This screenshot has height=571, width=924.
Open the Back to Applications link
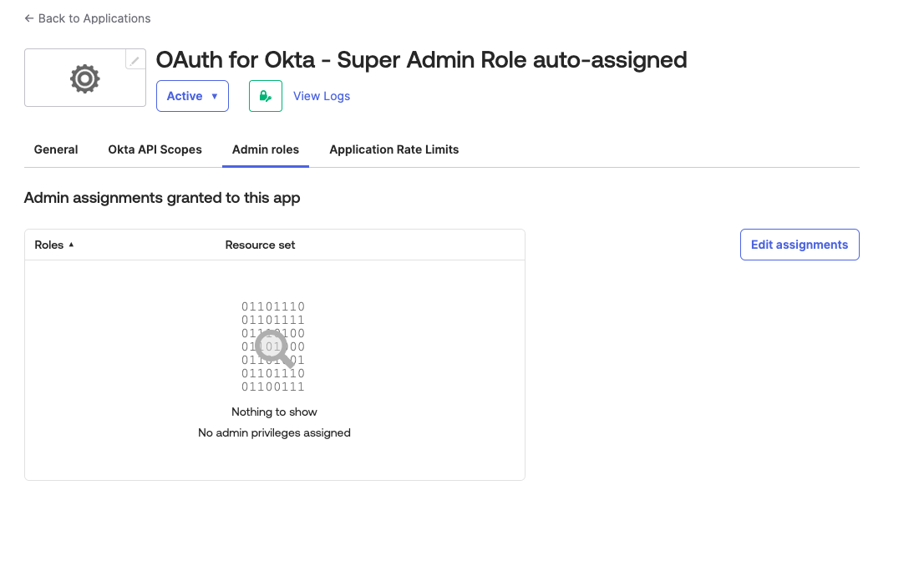click(x=94, y=18)
